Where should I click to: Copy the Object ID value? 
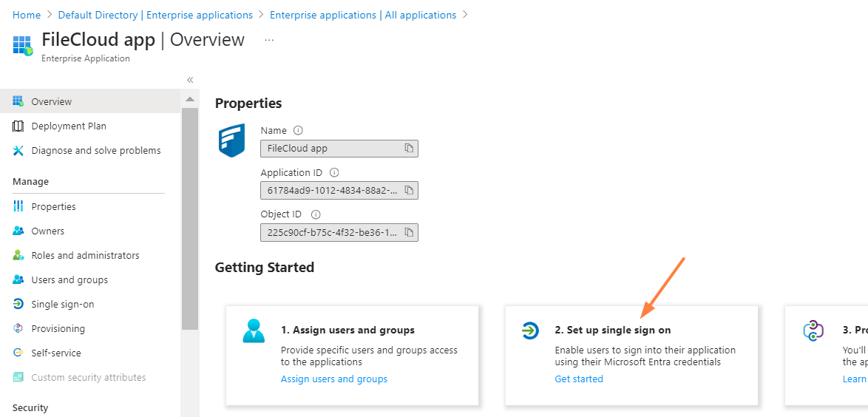click(x=409, y=233)
